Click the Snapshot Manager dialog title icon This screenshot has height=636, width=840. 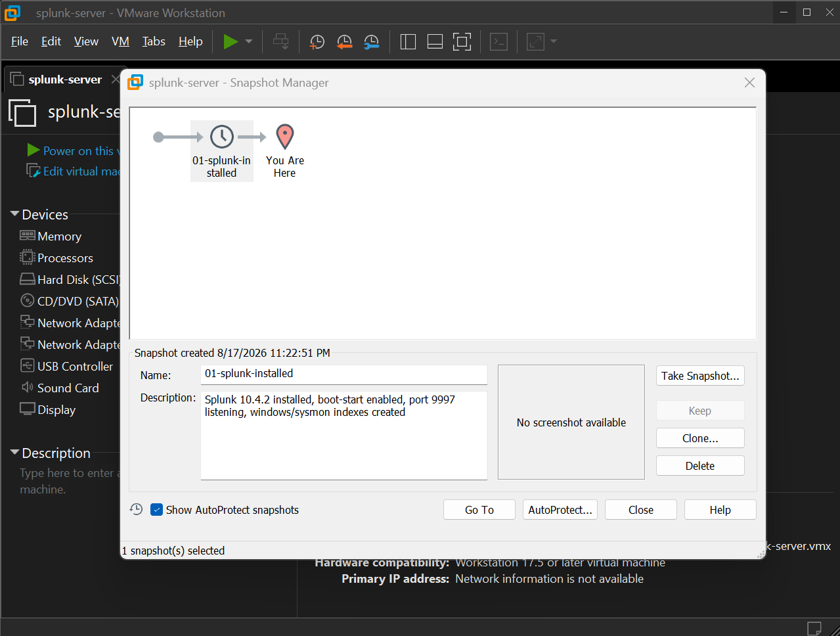(135, 82)
